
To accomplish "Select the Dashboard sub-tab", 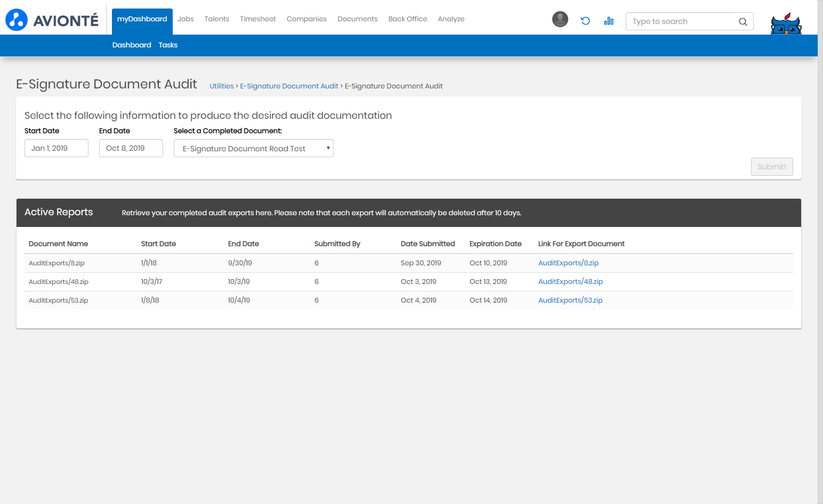I will point(132,45).
